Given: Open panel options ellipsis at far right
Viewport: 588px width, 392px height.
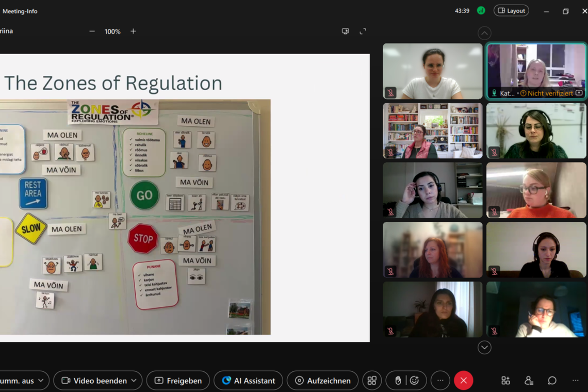Looking at the screenshot, I should pos(576,381).
